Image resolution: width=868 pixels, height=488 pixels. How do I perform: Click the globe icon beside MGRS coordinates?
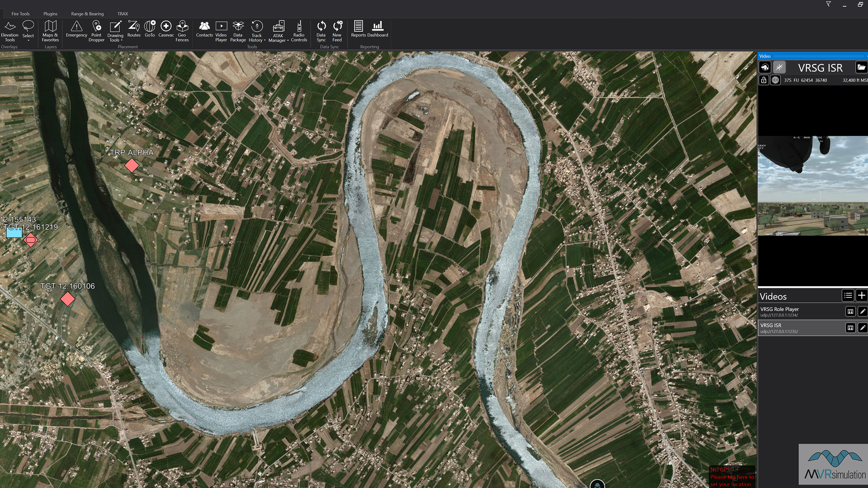[775, 80]
